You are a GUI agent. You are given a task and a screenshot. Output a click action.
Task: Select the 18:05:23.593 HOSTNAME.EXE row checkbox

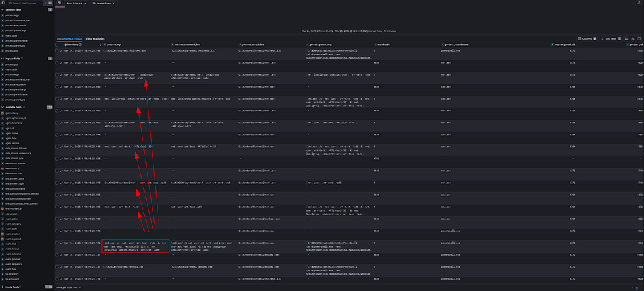click(57, 50)
